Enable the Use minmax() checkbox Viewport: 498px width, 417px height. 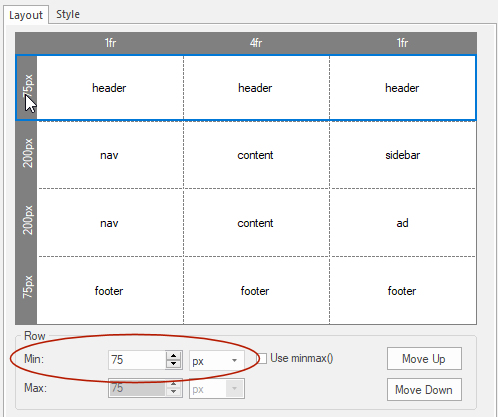click(262, 359)
